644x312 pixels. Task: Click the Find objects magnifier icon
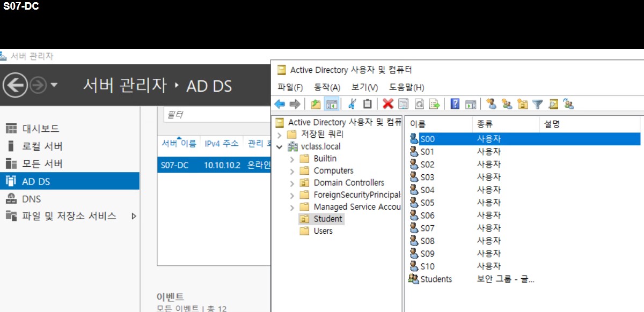[x=553, y=104]
